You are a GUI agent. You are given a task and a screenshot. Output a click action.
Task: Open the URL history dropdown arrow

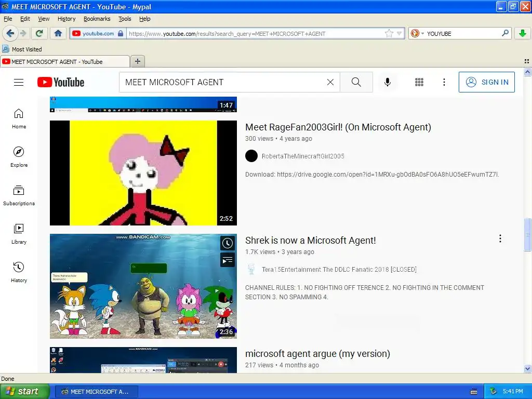click(x=400, y=33)
